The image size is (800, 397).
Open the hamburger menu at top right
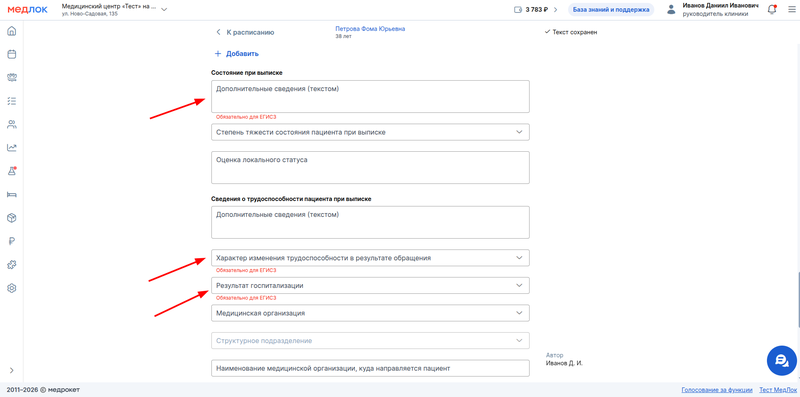pos(791,10)
